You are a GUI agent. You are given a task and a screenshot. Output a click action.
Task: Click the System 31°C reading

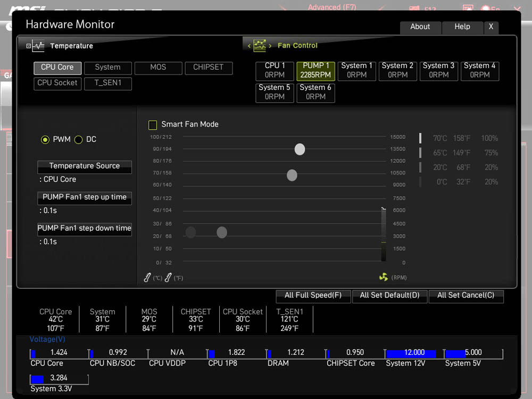pos(103,320)
